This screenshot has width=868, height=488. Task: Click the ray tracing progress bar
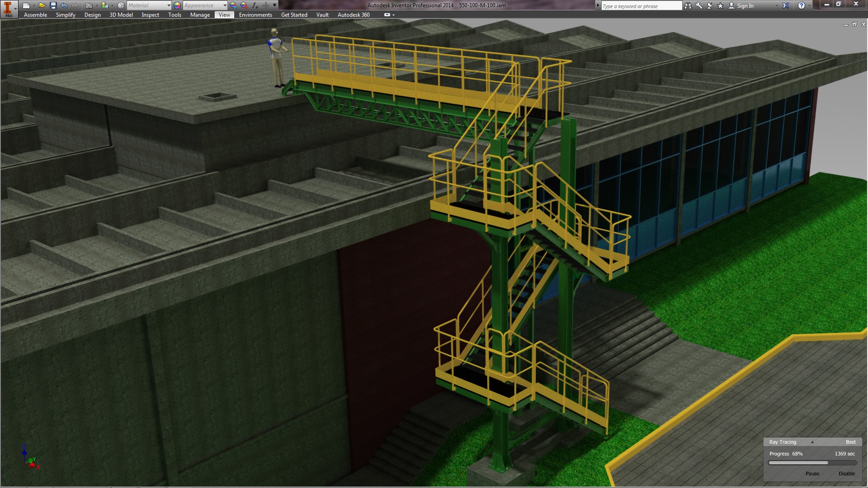(812, 463)
